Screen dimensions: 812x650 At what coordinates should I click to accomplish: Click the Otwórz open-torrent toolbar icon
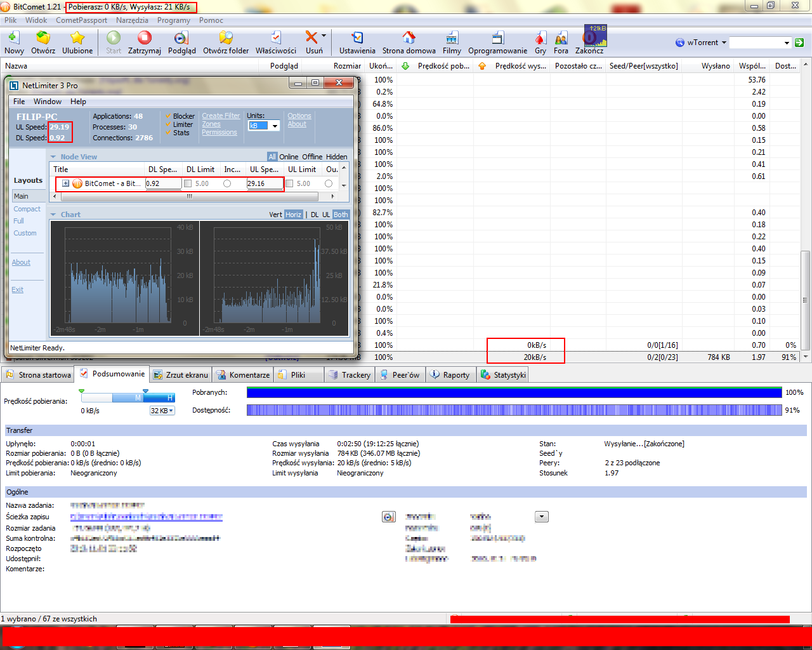(43, 38)
